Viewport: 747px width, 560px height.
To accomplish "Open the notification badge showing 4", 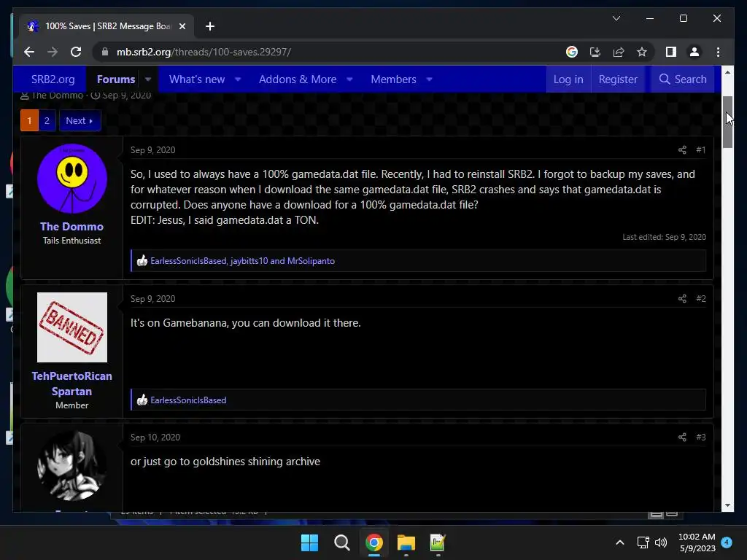I will coord(727,542).
